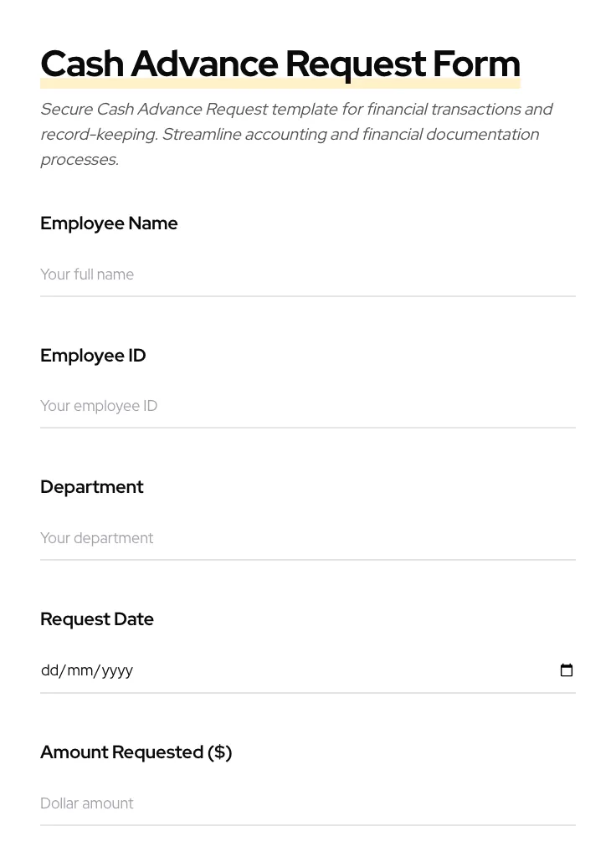Viewport: 616px width, 857px height.
Task: Click the Department section heading
Action: (92, 487)
